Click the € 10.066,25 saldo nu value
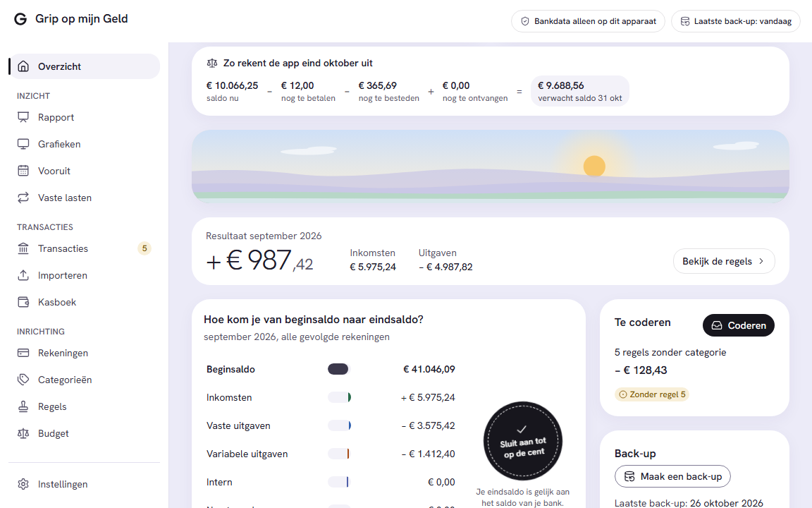 click(x=232, y=85)
